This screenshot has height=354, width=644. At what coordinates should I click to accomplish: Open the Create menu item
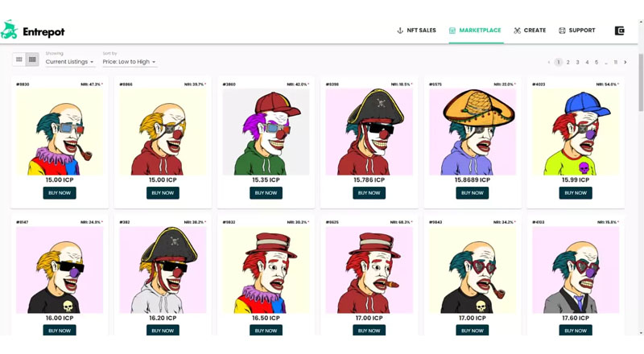click(x=530, y=31)
